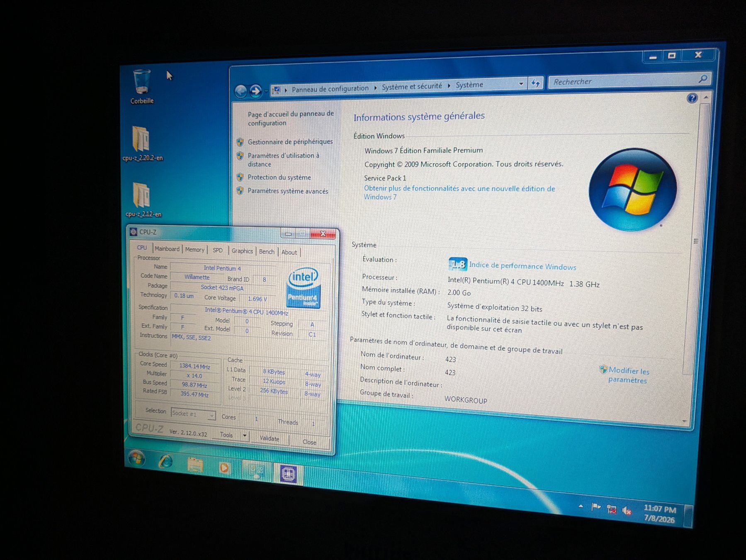Click Système et sécurité breadcrumb
Image resolution: width=746 pixels, height=560 pixels.
click(x=412, y=86)
